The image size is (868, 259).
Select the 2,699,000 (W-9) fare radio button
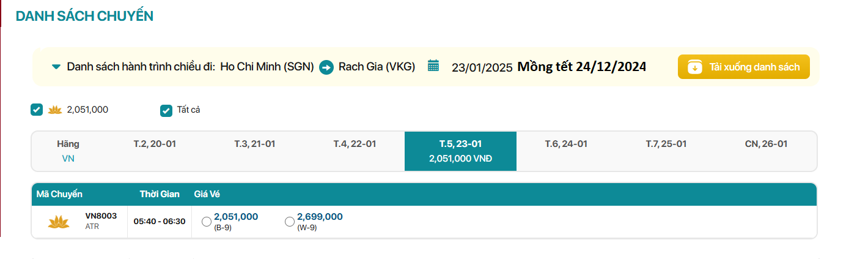[290, 222]
